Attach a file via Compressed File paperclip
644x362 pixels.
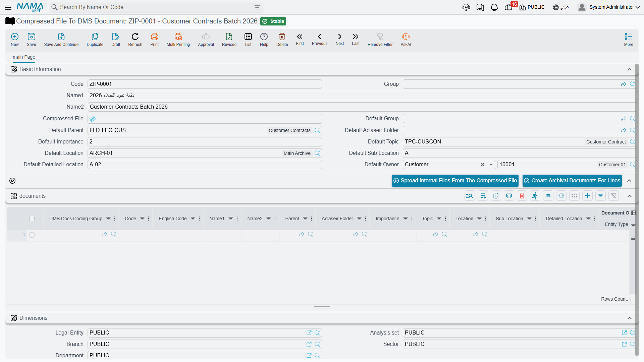click(93, 119)
